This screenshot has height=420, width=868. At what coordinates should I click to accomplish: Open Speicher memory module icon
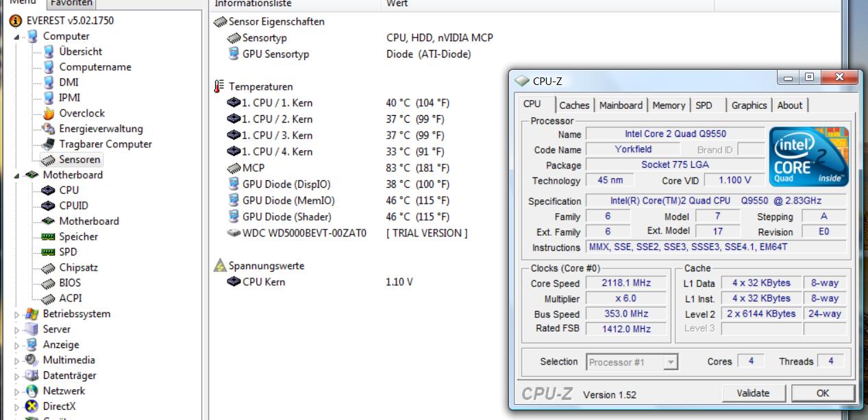[x=49, y=236]
